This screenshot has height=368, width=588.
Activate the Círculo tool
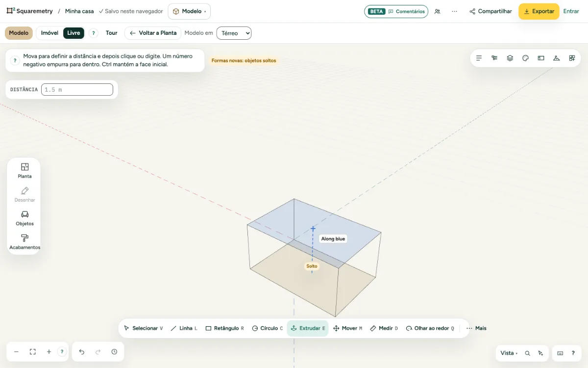(x=267, y=328)
